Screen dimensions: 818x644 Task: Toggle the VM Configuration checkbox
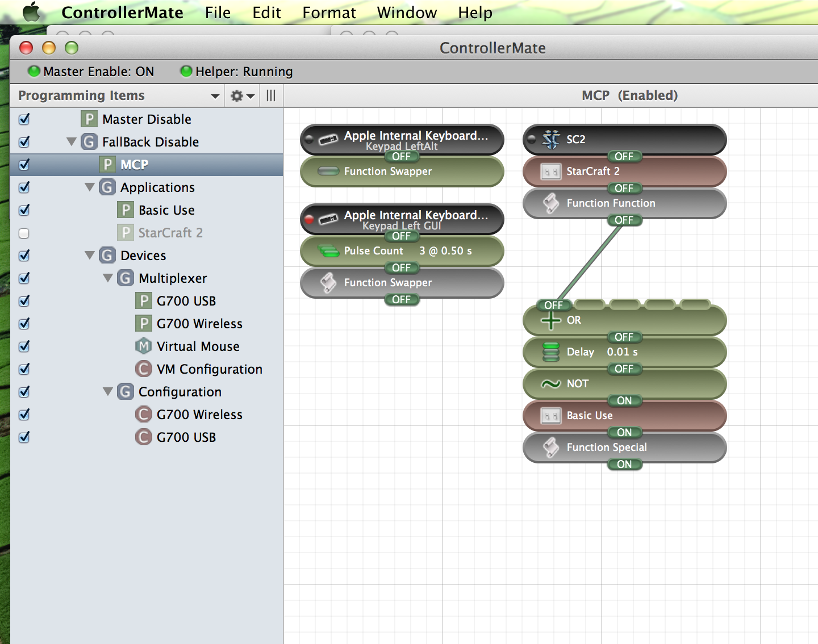click(x=24, y=369)
